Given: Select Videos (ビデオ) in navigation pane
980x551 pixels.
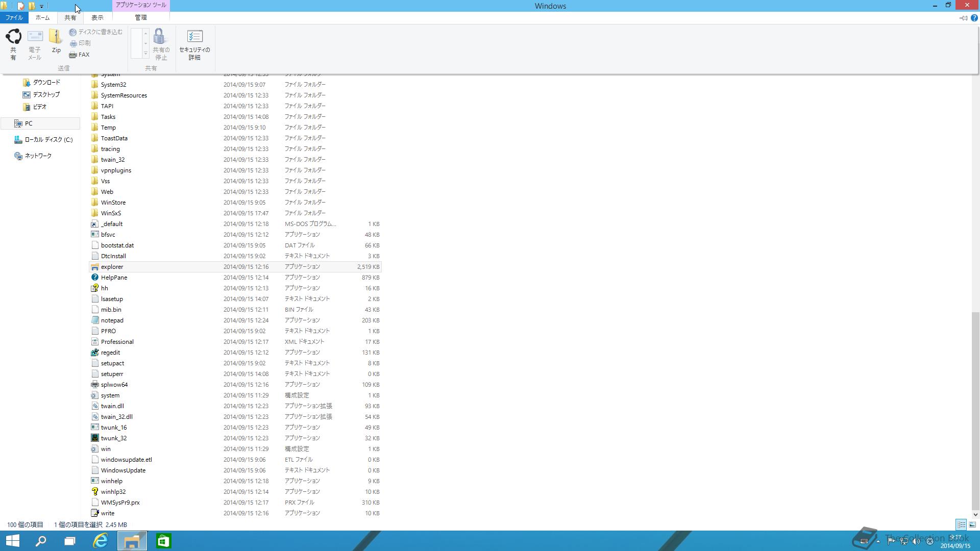Looking at the screenshot, I should click(35, 107).
